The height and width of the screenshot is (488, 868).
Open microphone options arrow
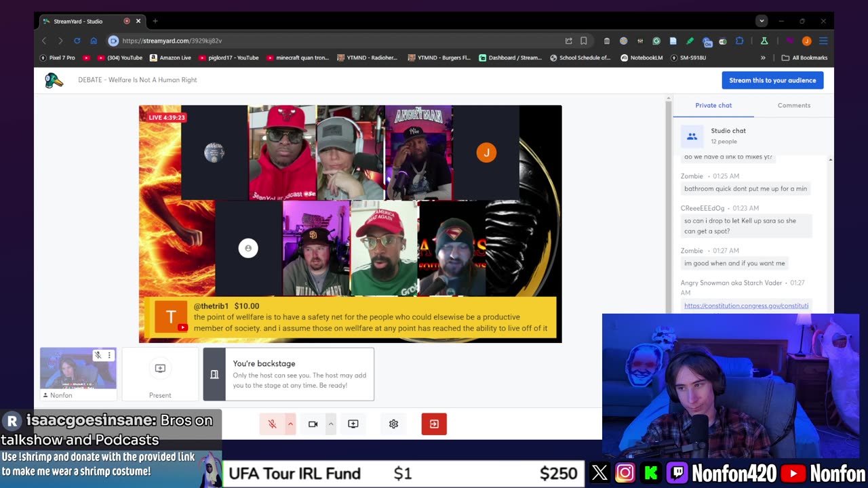pos(290,424)
